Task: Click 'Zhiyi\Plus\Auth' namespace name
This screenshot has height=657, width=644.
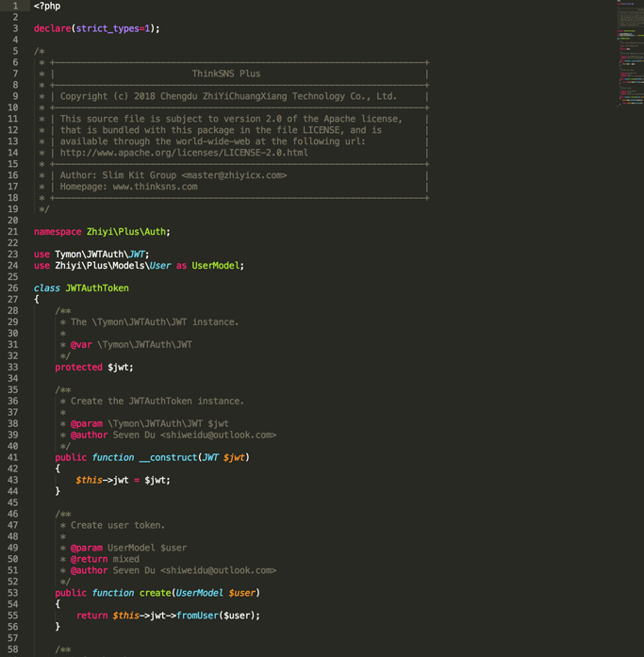Action: point(126,232)
